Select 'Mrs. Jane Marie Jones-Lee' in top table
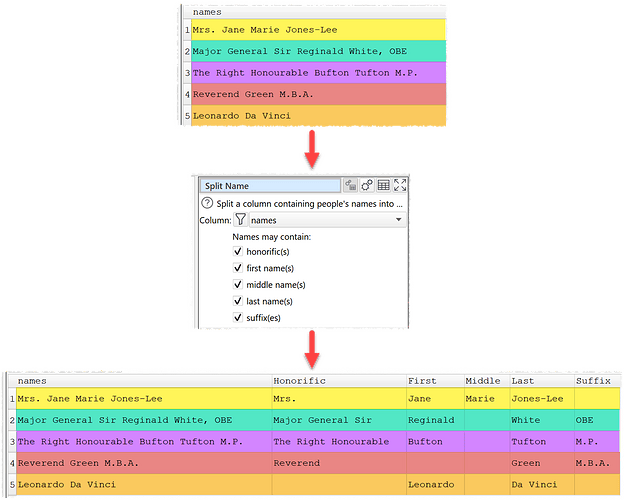 [x=318, y=30]
